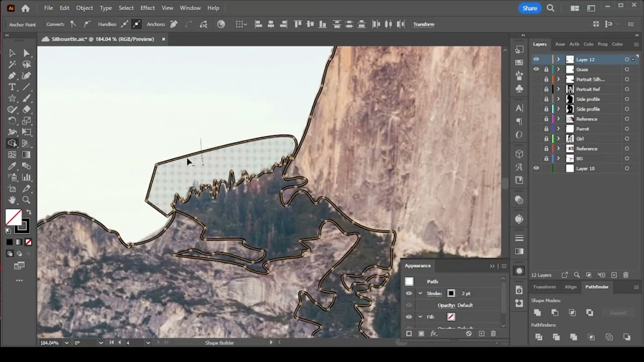
Task: Expand the Layer 12 contents
Action: coord(558,59)
